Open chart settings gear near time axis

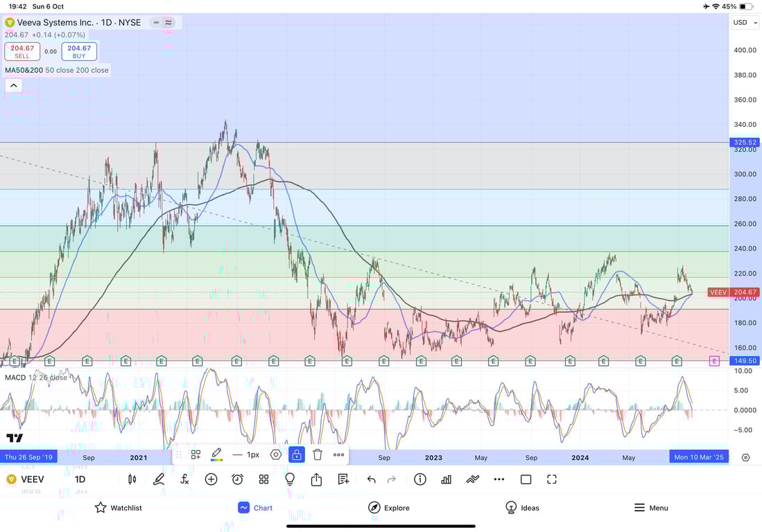(x=745, y=457)
